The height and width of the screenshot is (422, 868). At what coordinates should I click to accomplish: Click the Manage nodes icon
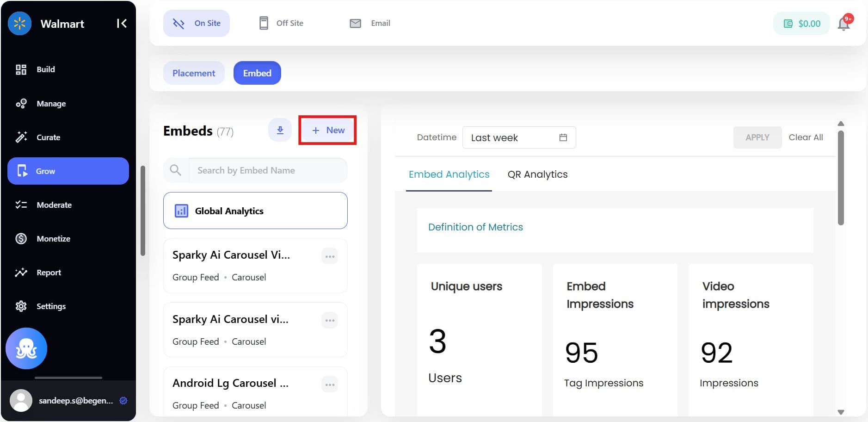point(21,104)
